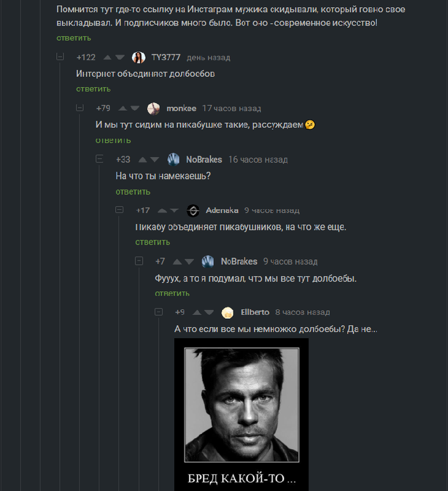This screenshot has height=491, width=448.
Task: Downvote monkee's comment
Action: click(x=134, y=108)
